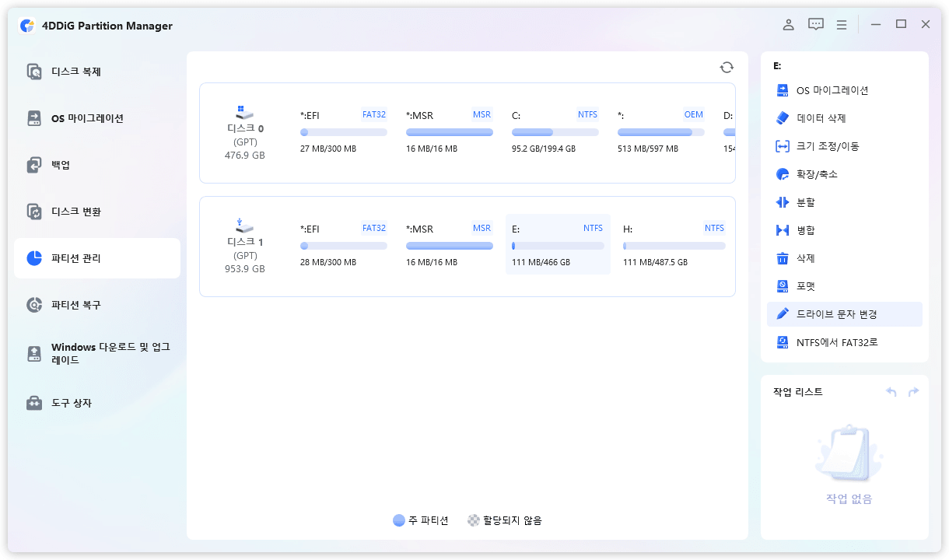
Task: Click the redo arrow in 작업 리스트
Action: point(913,392)
